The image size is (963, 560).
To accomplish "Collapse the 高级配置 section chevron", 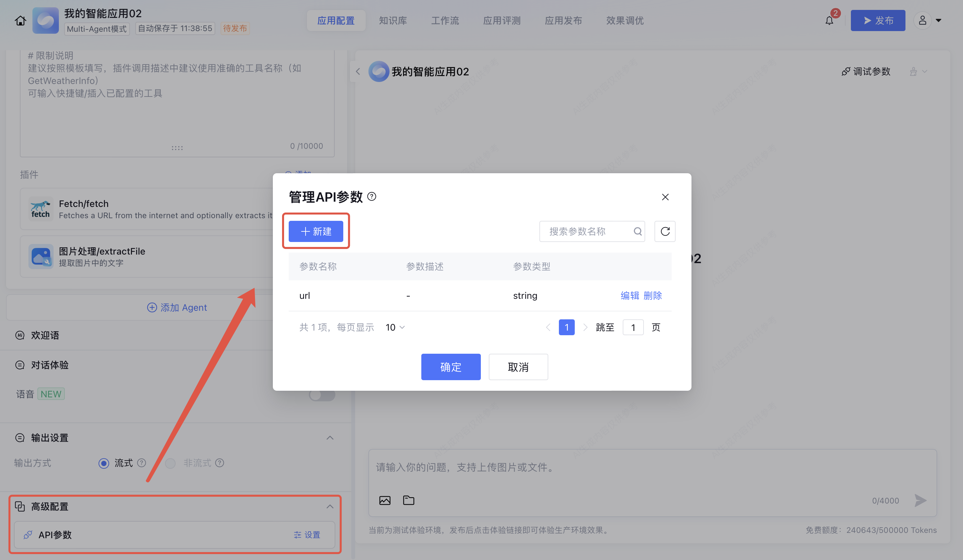I will (x=330, y=506).
